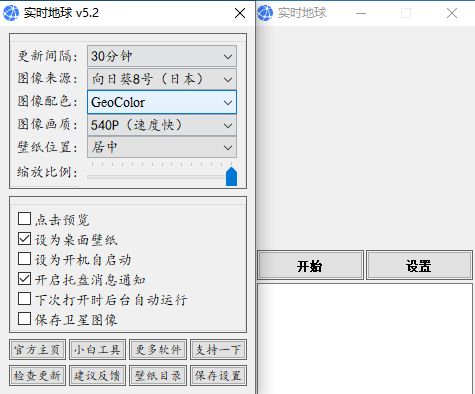Enable the 下次打开时后台自动运行 checkbox
This screenshot has height=394, width=475.
(24, 299)
